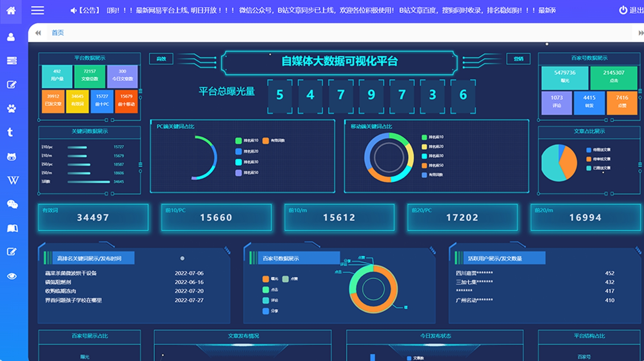Toggle the eye icon in sidebar
This screenshot has height=361, width=644.
click(x=12, y=276)
